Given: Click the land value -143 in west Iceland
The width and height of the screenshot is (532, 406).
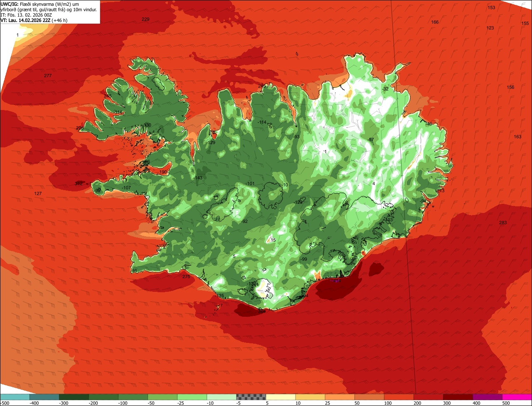Looking at the screenshot, I should (198, 178).
